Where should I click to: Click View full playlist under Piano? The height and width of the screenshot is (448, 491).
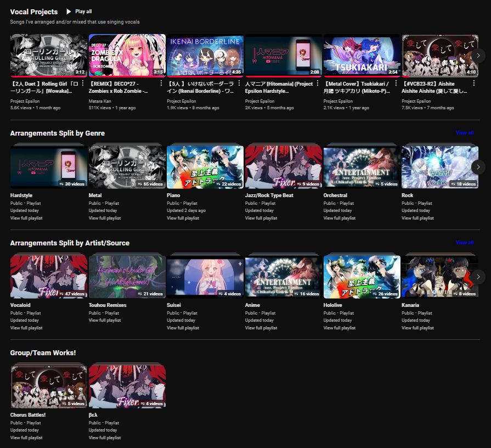(x=183, y=218)
